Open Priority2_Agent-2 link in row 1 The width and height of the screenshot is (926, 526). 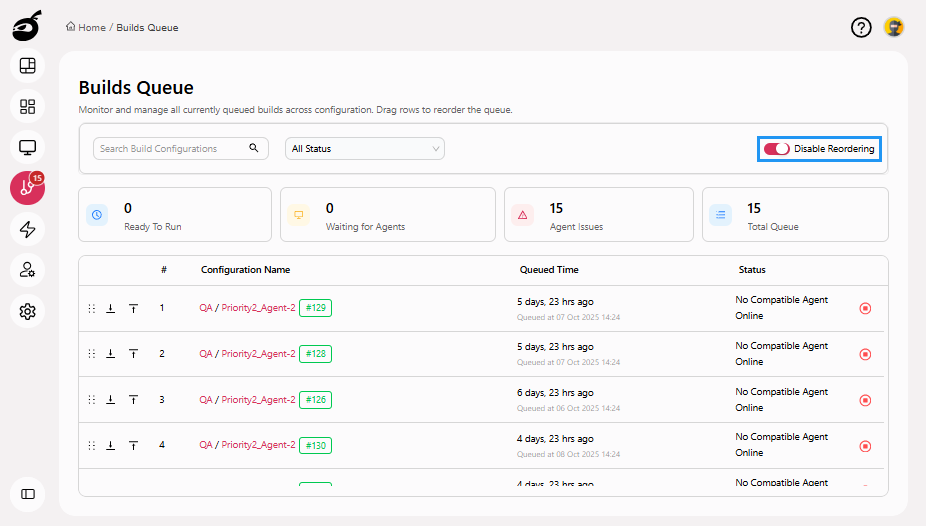tap(258, 308)
